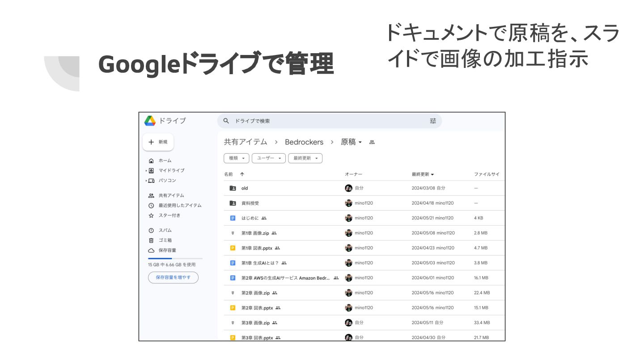
Task: Click the 新規 new button
Action: click(x=158, y=142)
